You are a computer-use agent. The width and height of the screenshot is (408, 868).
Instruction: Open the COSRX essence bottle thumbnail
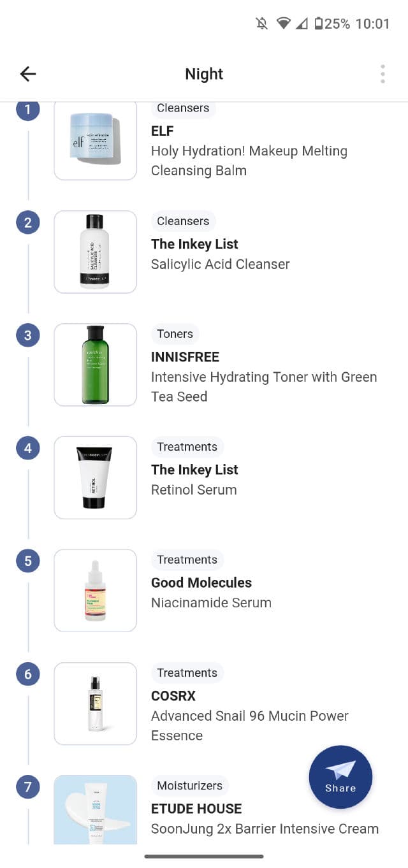(95, 703)
